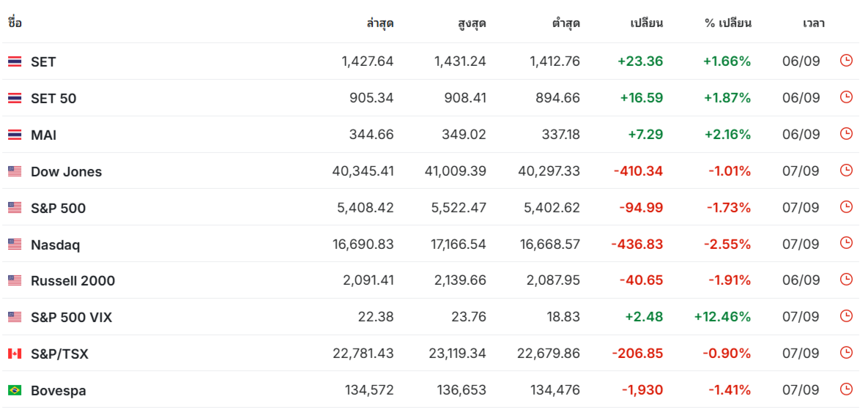Click the clock icon for Bovespa
Image resolution: width=868 pixels, height=410 pixels.
tap(846, 389)
